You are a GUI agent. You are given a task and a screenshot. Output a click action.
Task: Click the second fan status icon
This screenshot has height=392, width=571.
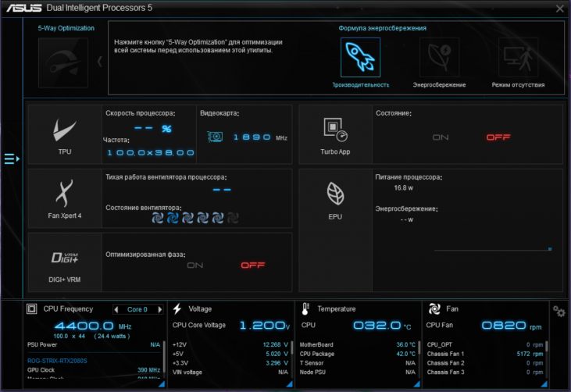pos(173,218)
